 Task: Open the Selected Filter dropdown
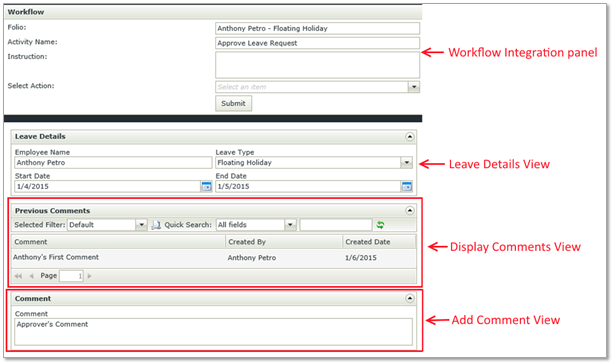coord(141,225)
